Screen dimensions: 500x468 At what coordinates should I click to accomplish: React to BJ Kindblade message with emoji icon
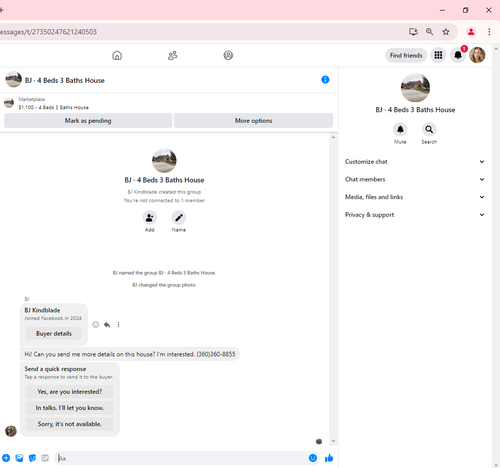pyautogui.click(x=96, y=325)
